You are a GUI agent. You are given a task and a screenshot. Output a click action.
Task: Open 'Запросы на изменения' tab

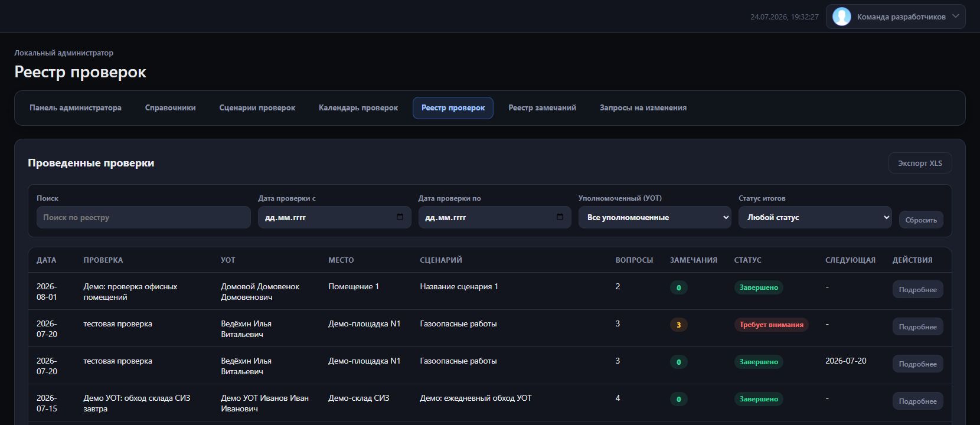(643, 108)
